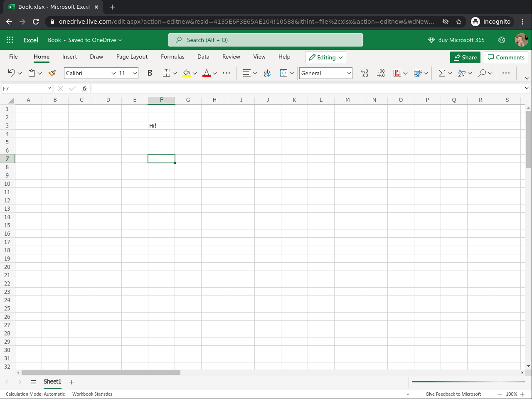Screen dimensions: 532x399
Task: Switch to the Formulas tab
Action: tap(172, 57)
